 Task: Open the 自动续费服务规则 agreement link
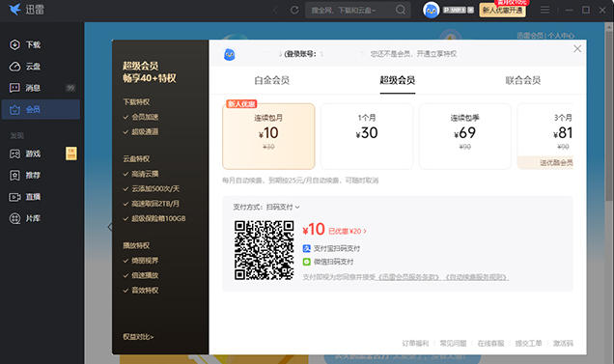pyautogui.click(x=476, y=277)
